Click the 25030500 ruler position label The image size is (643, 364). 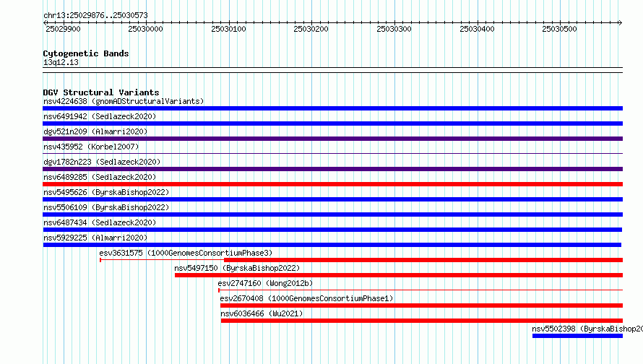[x=559, y=29]
